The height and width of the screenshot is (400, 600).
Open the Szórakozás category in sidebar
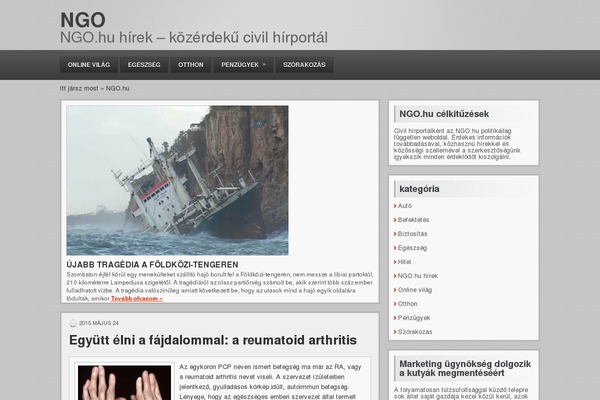415,332
